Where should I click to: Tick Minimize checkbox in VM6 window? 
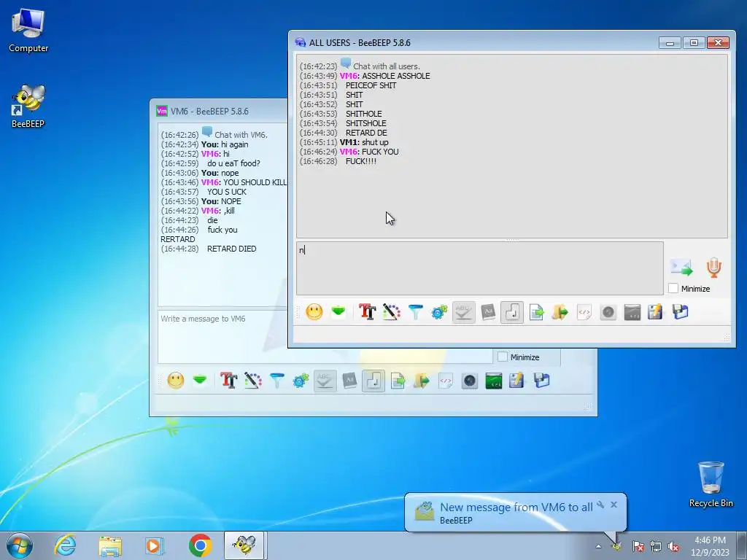[503, 357]
